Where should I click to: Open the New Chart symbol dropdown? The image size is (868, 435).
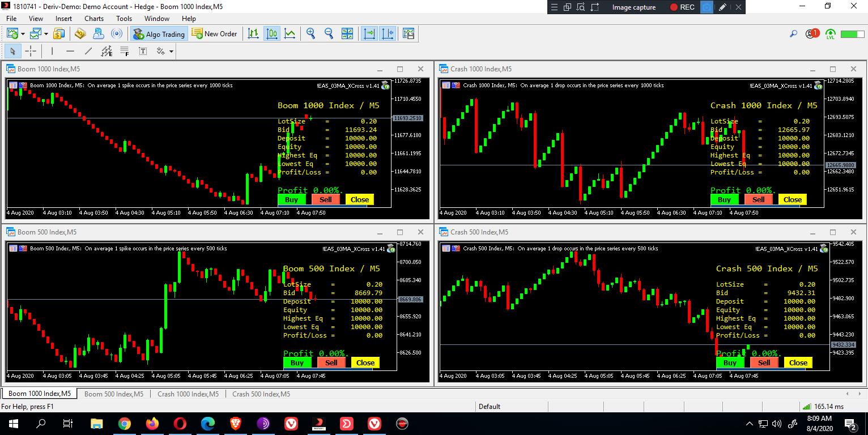click(23, 33)
